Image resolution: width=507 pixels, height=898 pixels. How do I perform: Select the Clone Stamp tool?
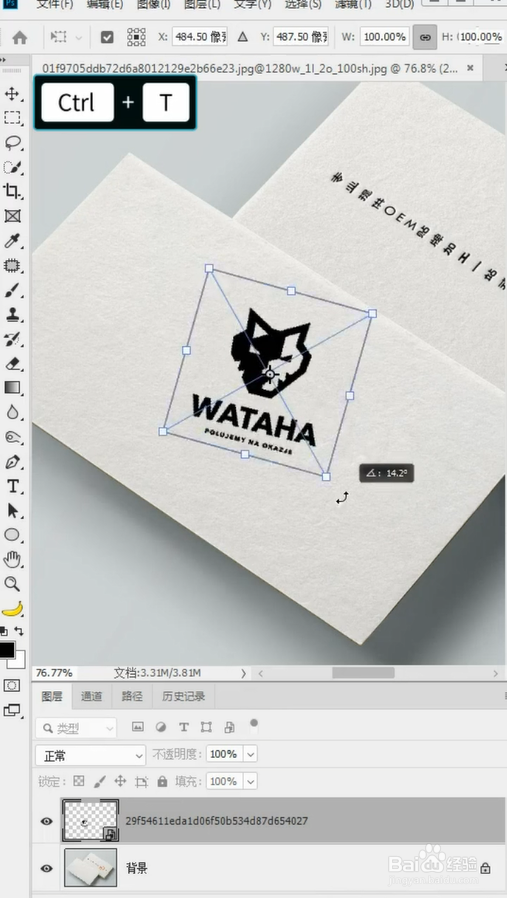pyautogui.click(x=12, y=314)
